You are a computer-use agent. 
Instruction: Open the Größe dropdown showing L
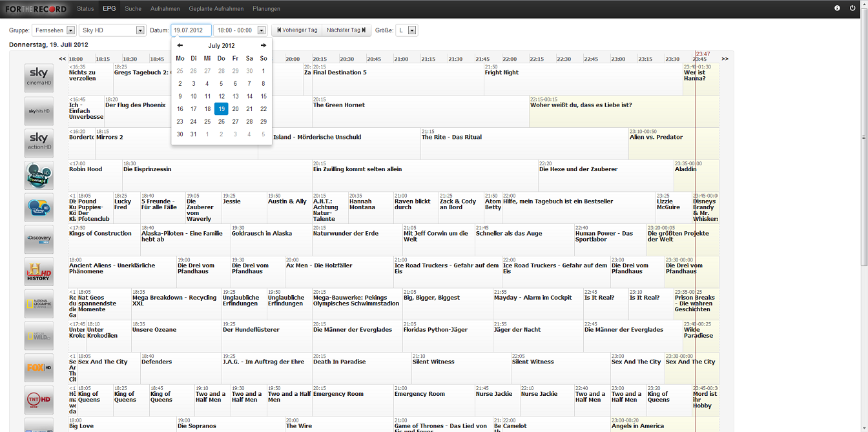click(406, 30)
